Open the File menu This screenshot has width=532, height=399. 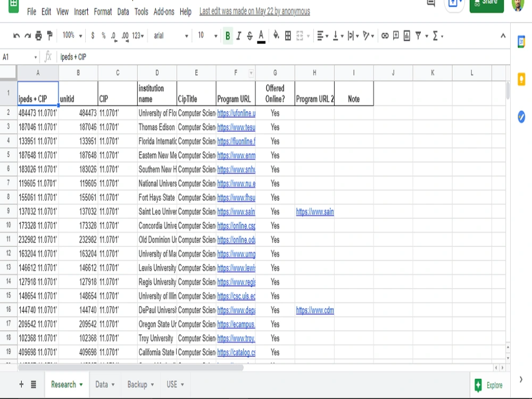point(31,12)
